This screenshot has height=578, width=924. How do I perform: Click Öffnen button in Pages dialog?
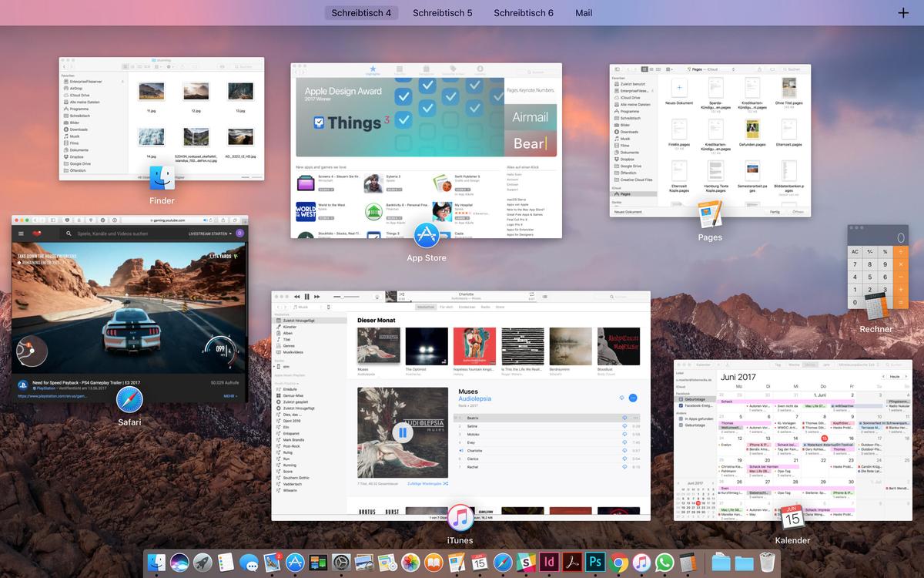[798, 212]
